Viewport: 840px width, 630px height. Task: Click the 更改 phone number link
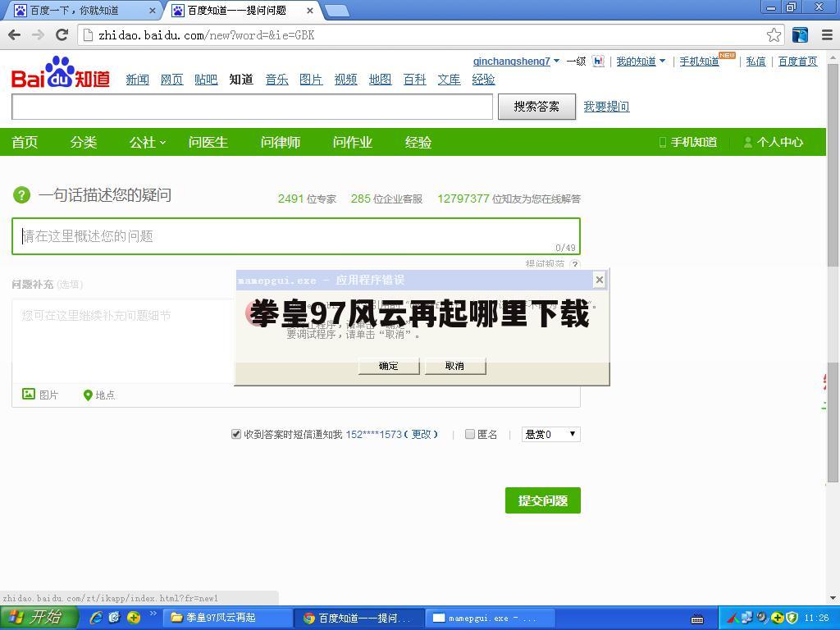point(421,434)
